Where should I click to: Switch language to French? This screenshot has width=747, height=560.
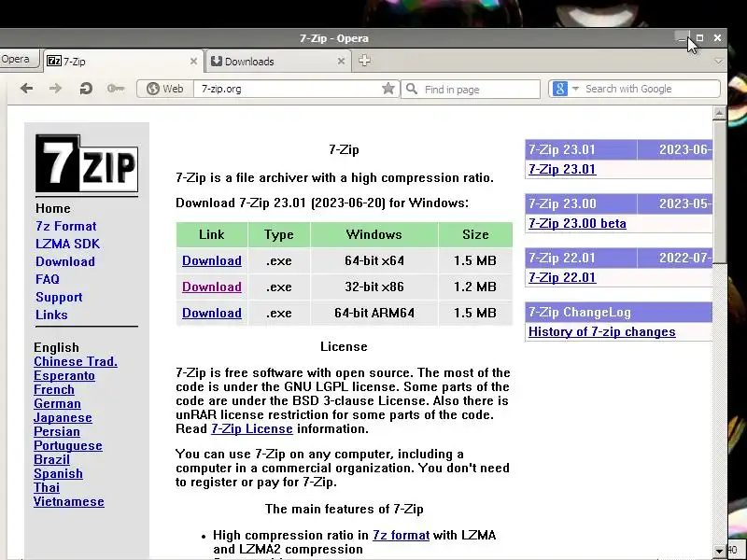coord(54,389)
